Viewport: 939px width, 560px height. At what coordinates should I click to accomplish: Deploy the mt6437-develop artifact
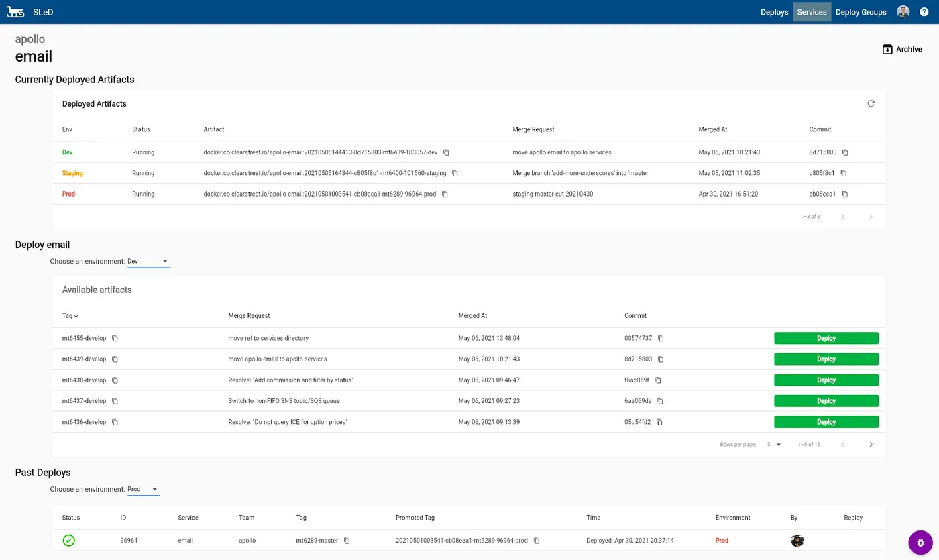point(826,401)
